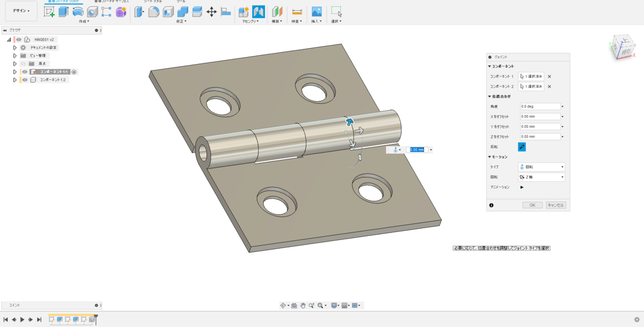644x327 pixels.
Task: Click the 角度 input field
Action: pyautogui.click(x=540, y=106)
